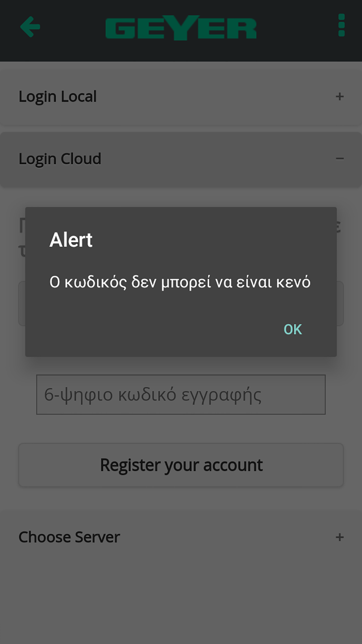
Task: Click the GEYER logo in header
Action: point(181,28)
